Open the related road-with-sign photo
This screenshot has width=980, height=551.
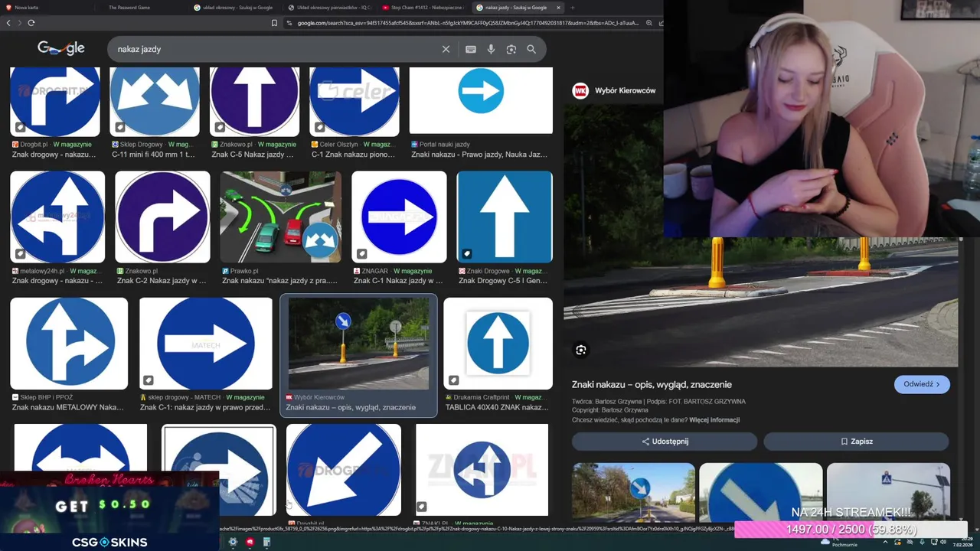tap(633, 492)
